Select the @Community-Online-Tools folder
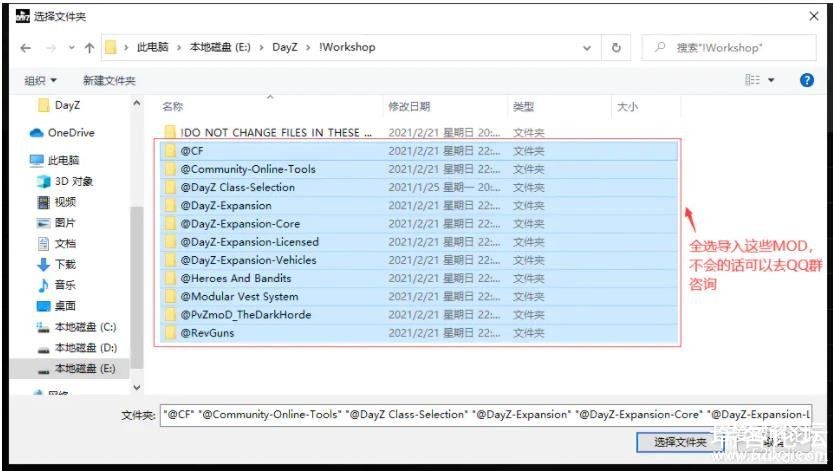The height and width of the screenshot is (471, 833). tap(419, 169)
